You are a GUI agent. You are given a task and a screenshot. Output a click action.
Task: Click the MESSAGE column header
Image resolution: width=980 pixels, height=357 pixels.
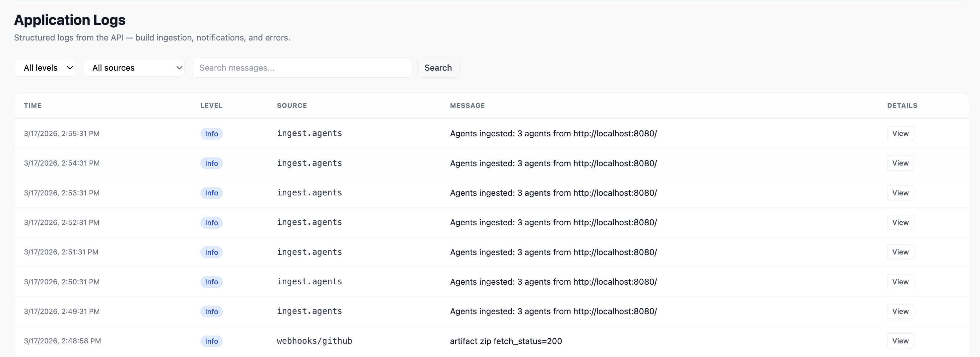point(467,106)
